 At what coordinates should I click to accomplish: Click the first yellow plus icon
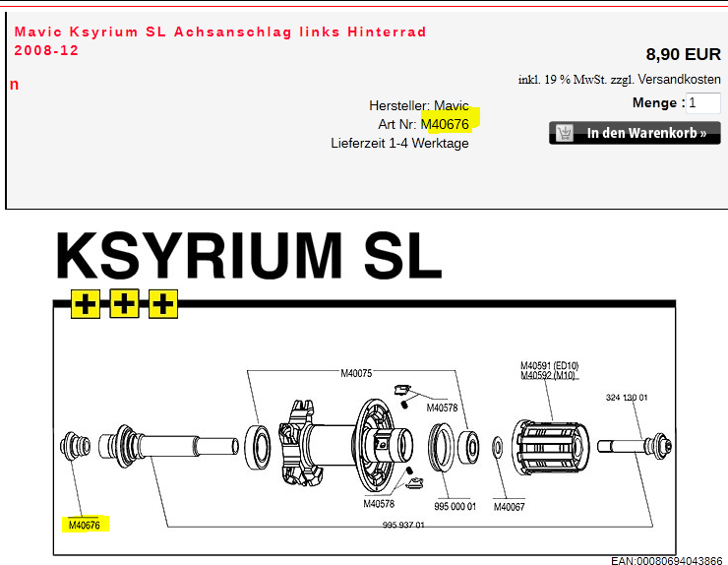[86, 304]
